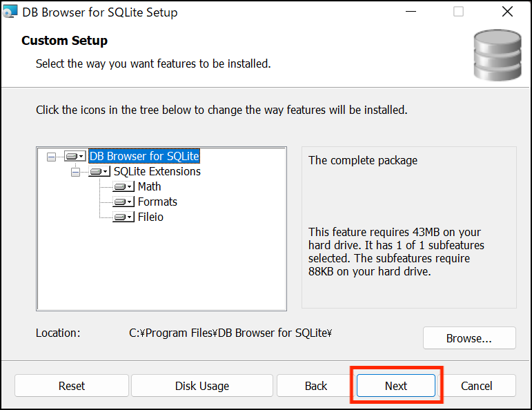Click the Browse... button
Viewport: 532px width, 410px height.
tap(469, 338)
